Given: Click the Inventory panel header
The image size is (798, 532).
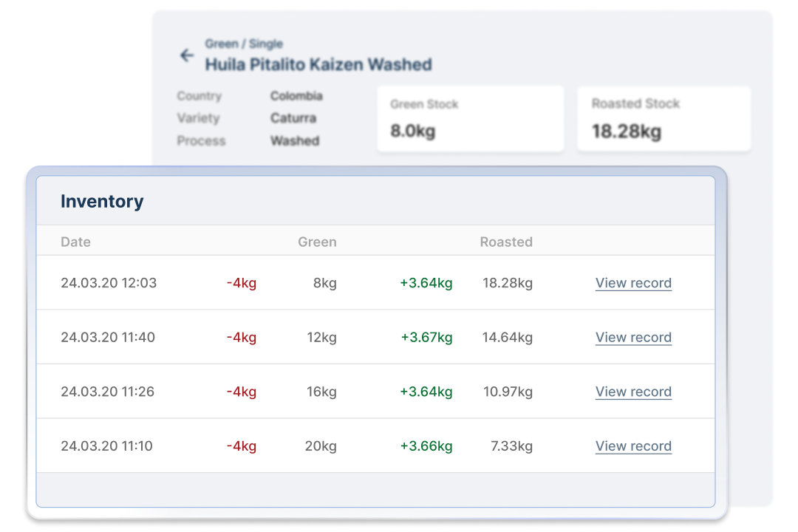Looking at the screenshot, I should coord(103,201).
